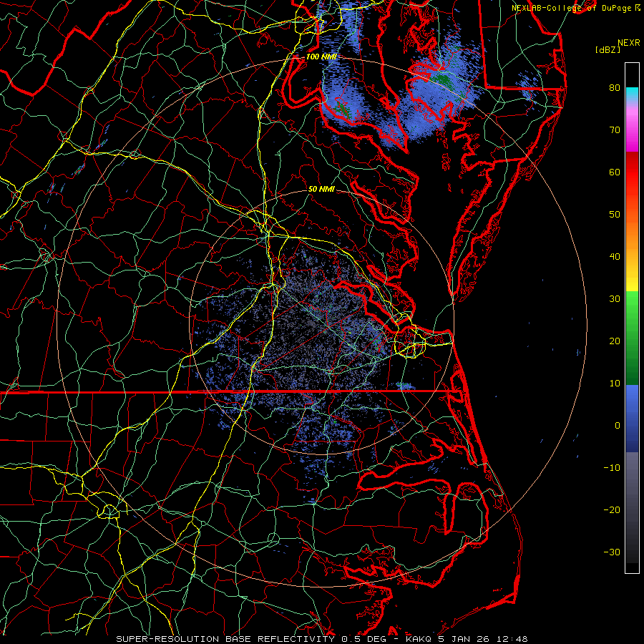Click the green segment of the color bar
This screenshot has width=644, height=644.
pos(632,338)
